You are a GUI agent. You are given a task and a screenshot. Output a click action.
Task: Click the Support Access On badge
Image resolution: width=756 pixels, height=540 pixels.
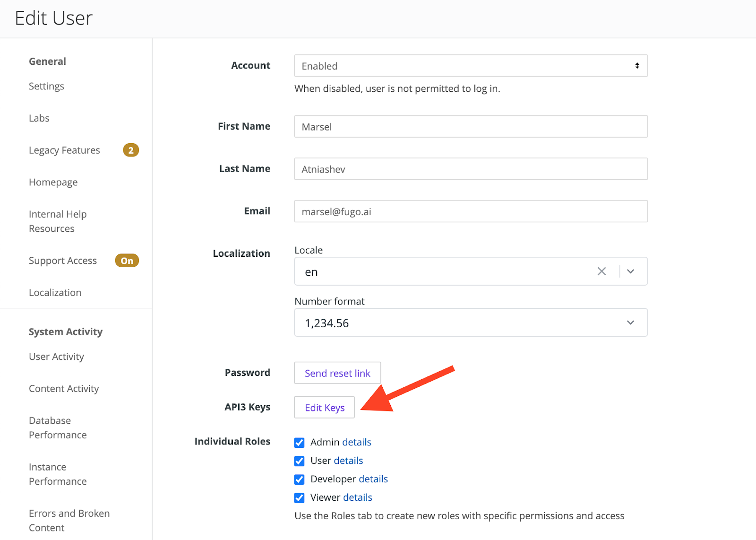tap(127, 261)
